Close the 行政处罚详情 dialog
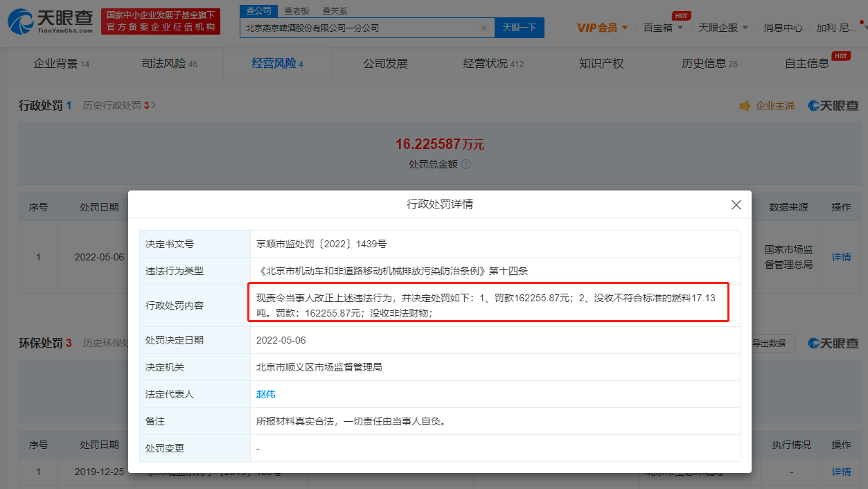 (x=736, y=205)
